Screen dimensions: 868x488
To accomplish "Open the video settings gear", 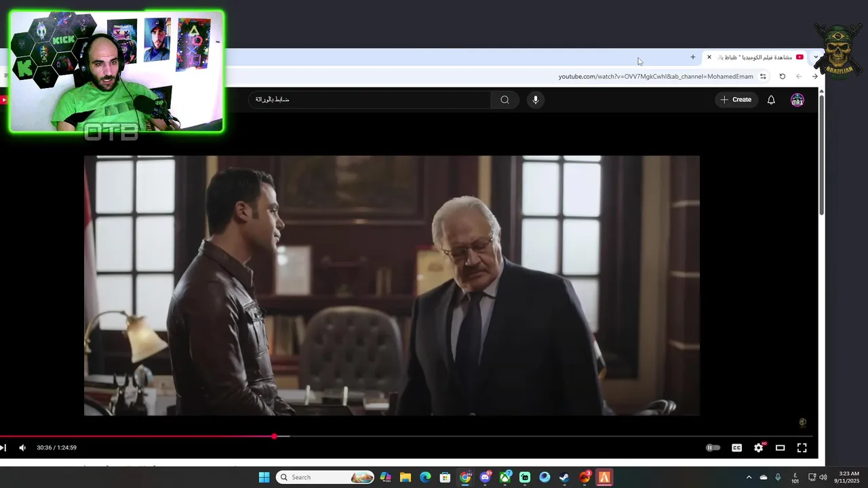I will pyautogui.click(x=759, y=447).
